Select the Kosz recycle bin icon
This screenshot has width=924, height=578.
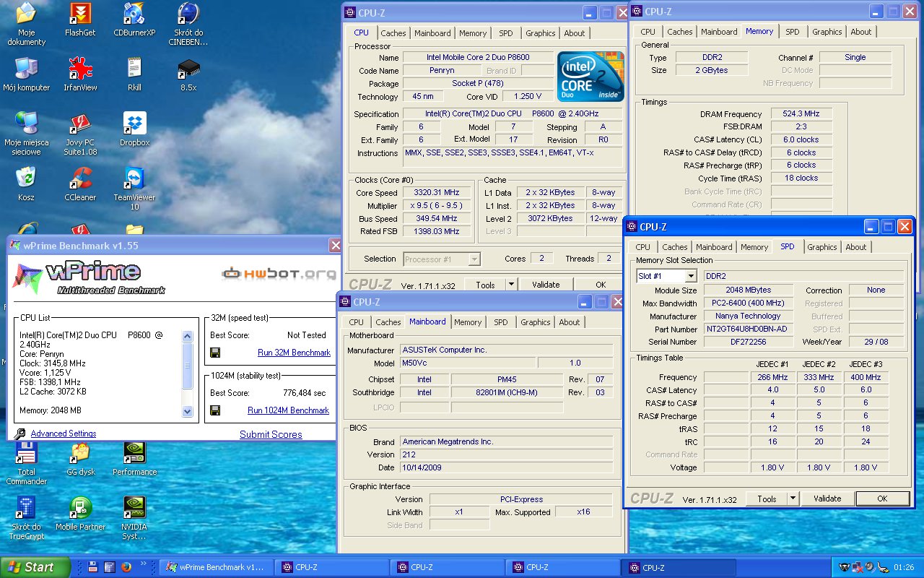click(x=26, y=178)
